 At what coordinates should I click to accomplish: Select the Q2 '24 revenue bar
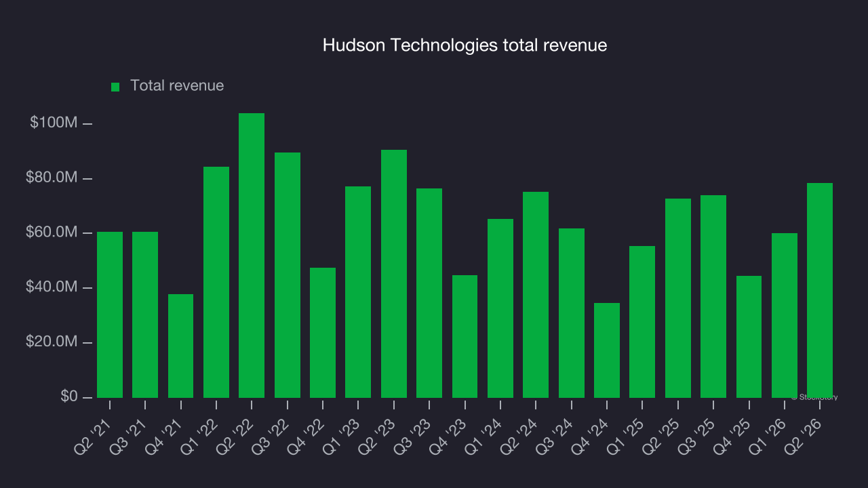click(536, 295)
